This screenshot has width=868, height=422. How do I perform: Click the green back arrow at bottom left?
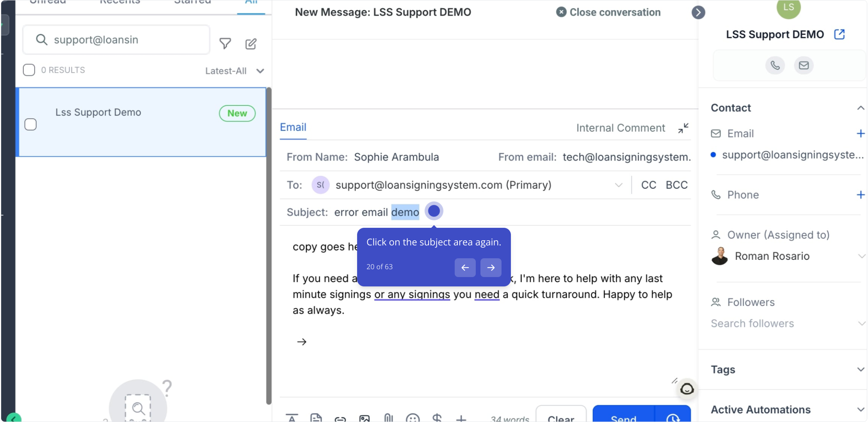pyautogui.click(x=14, y=418)
